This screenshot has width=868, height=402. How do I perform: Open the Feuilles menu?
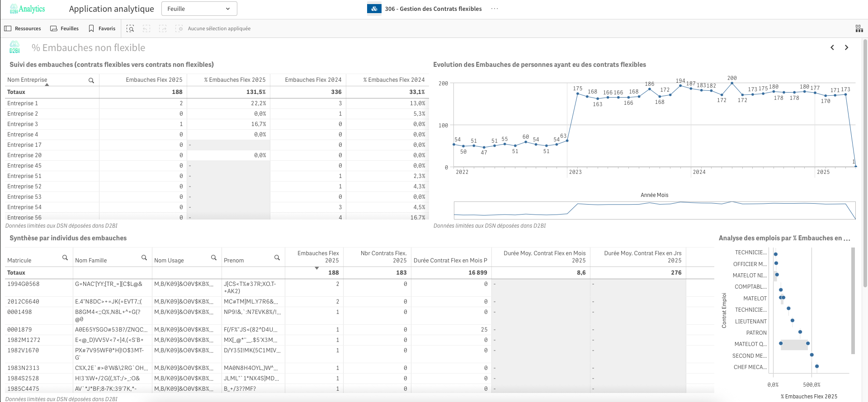click(x=64, y=28)
